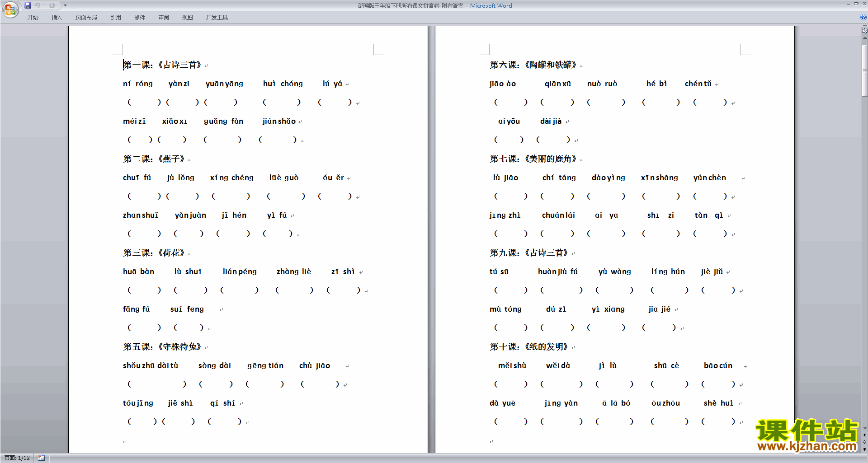Expand the Undo history dropdown arrow
Screen dimensions: 868x463
pos(44,5)
